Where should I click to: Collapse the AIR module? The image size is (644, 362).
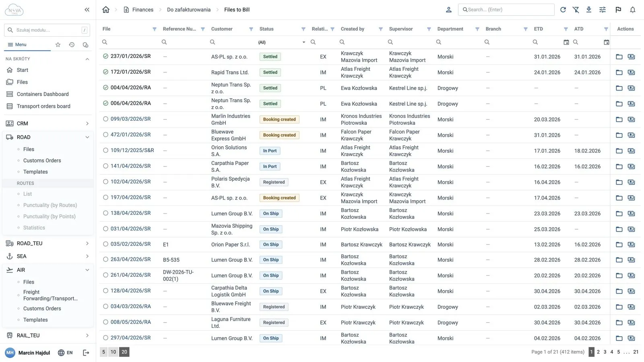click(x=48, y=270)
